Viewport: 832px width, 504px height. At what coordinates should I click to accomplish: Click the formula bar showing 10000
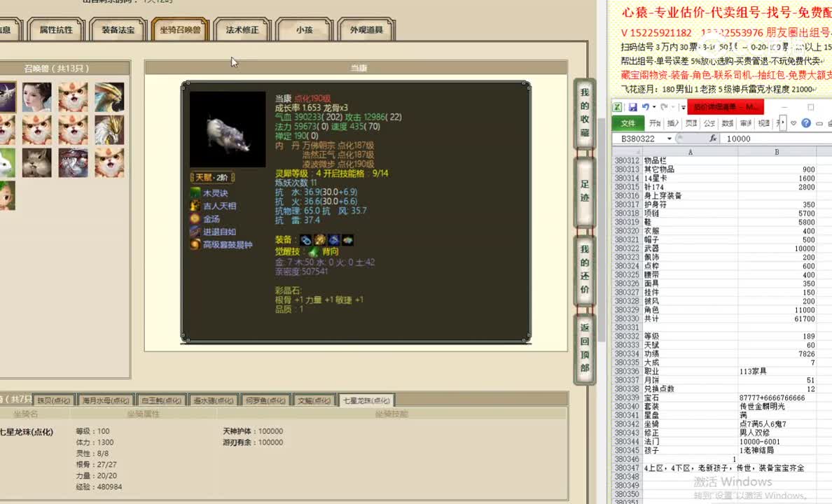click(777, 139)
